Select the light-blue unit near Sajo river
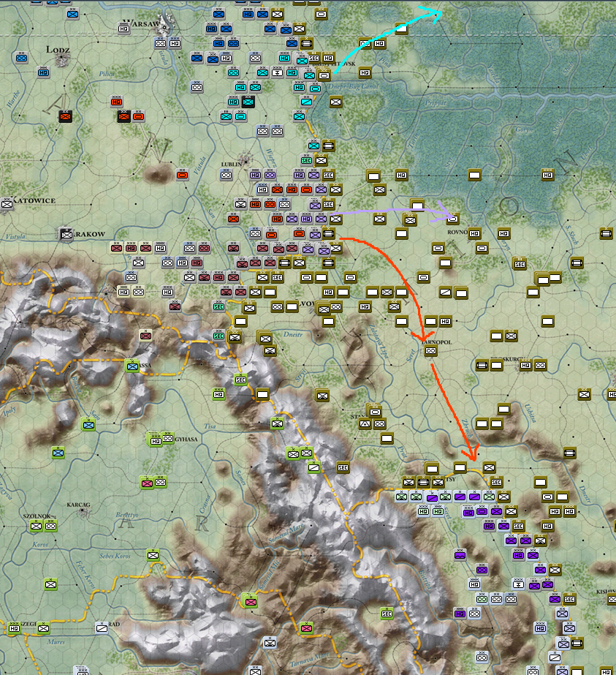 coord(88,425)
